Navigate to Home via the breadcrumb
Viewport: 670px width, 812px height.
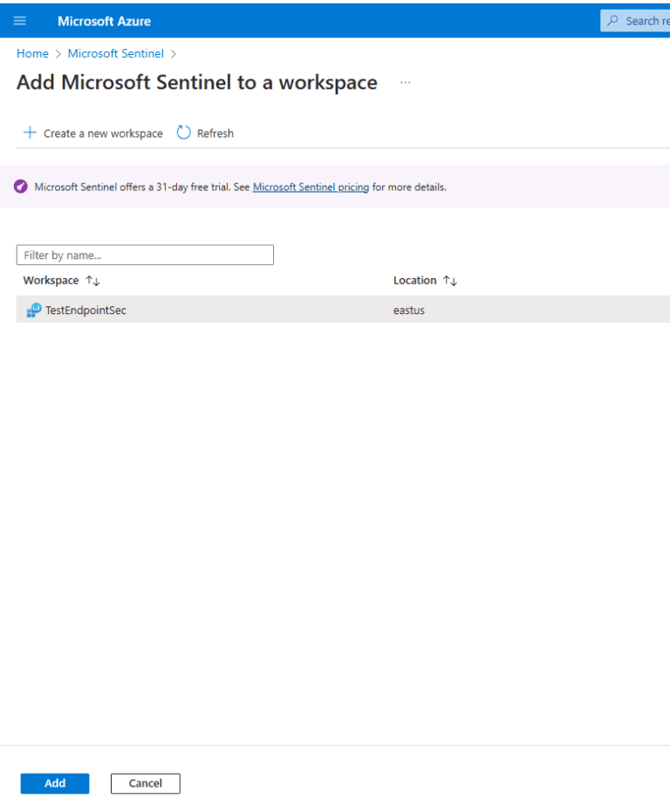tap(32, 53)
